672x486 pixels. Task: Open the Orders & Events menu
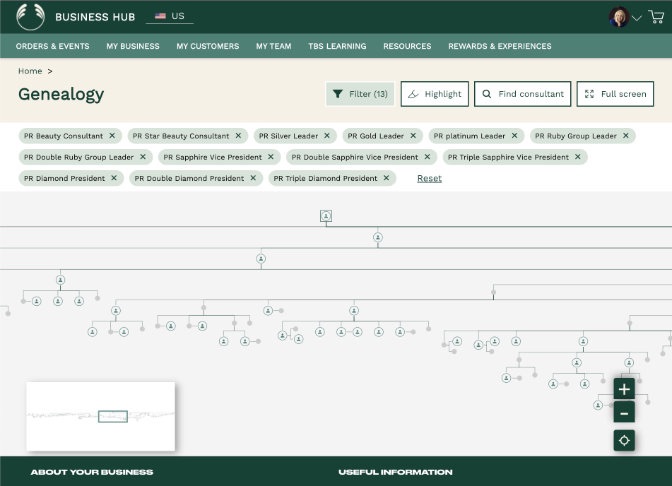[53, 46]
